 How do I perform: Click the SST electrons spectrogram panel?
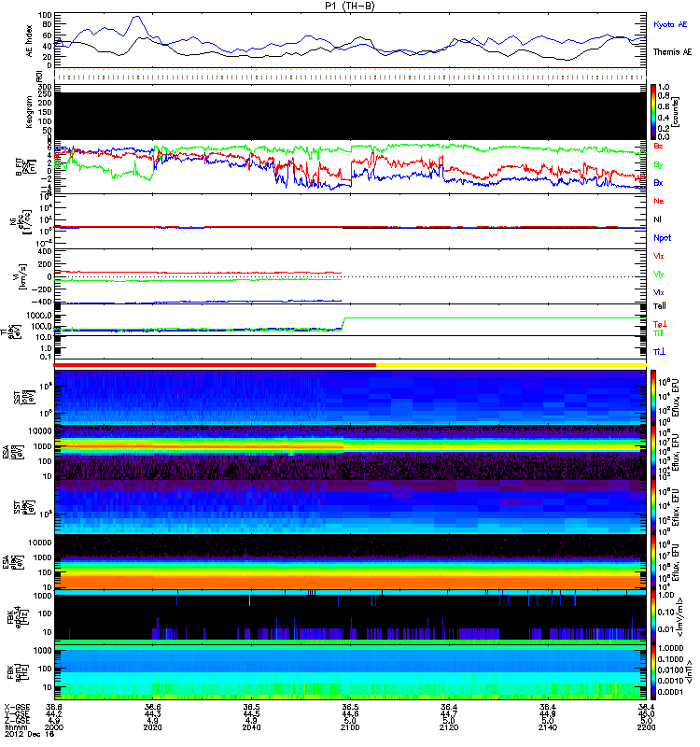(350, 507)
